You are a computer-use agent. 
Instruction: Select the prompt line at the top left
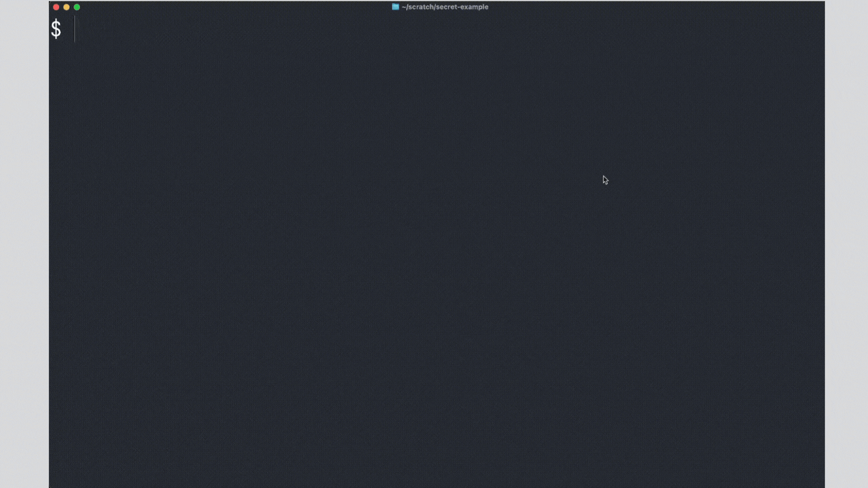[63, 29]
